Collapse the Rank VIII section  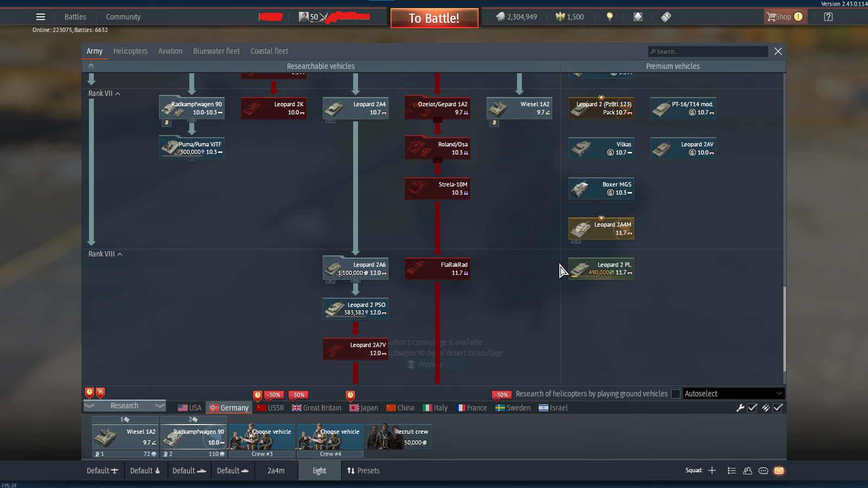point(120,254)
